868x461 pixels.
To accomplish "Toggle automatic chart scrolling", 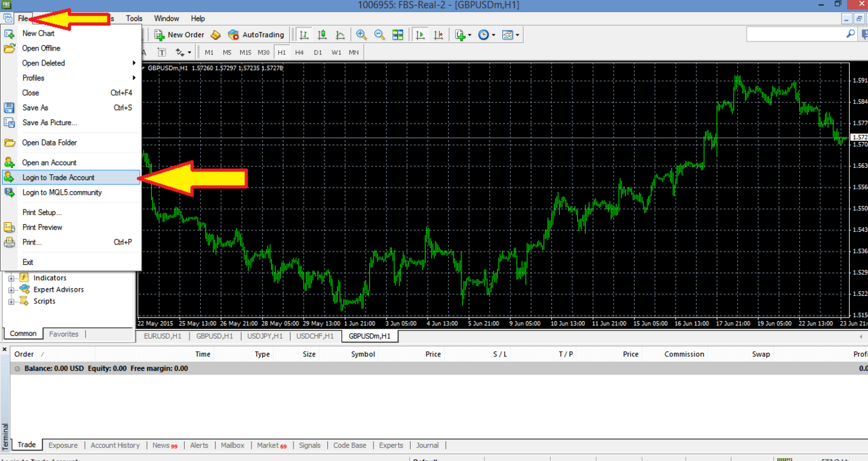I will pyautogui.click(x=421, y=34).
